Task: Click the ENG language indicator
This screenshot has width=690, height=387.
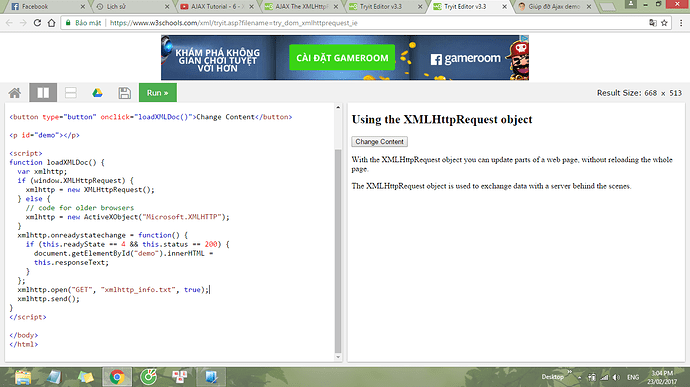Action: click(633, 377)
